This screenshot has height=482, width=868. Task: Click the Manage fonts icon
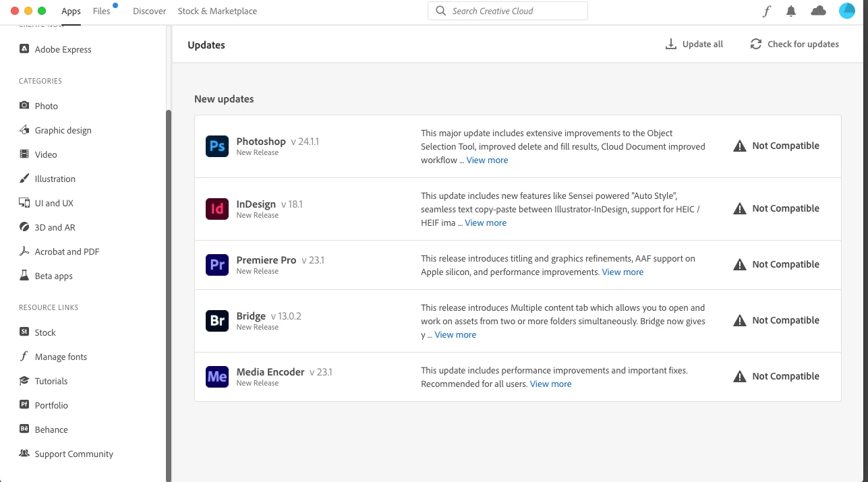[24, 357]
